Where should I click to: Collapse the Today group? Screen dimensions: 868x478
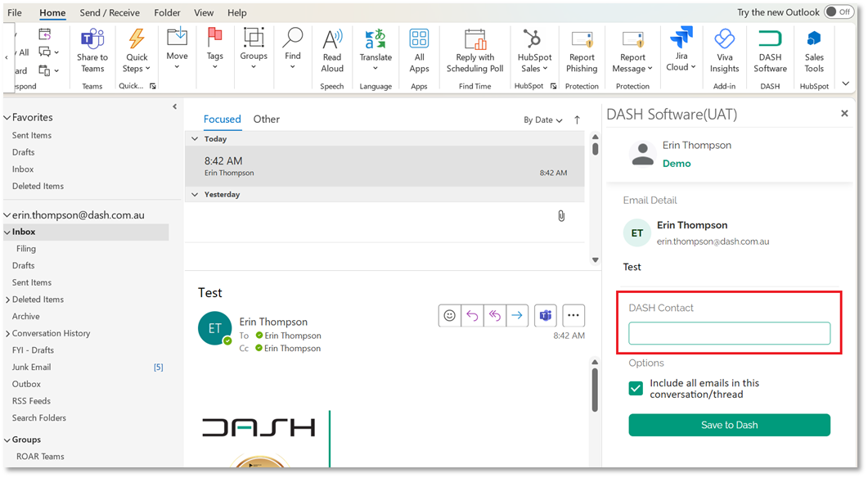195,139
